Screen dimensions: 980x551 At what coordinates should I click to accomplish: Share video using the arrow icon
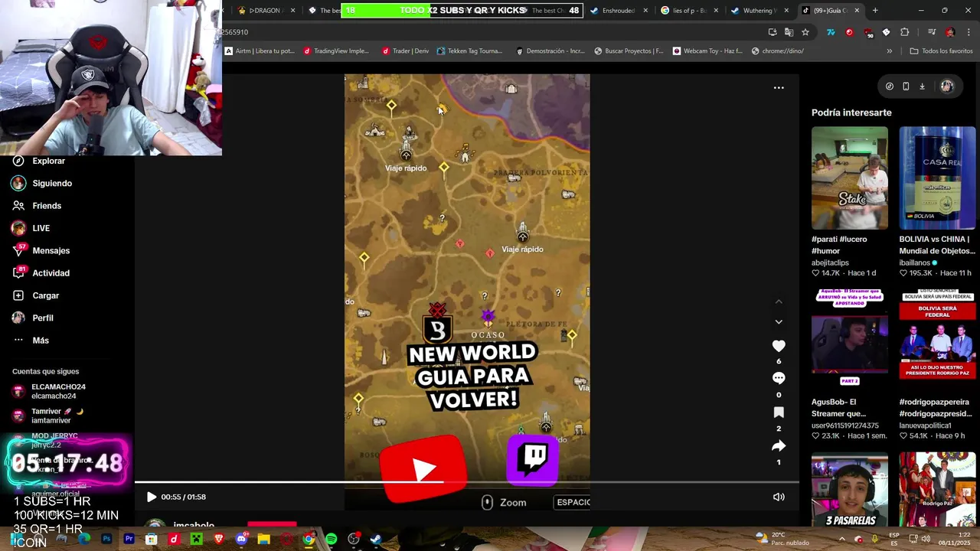(x=779, y=445)
